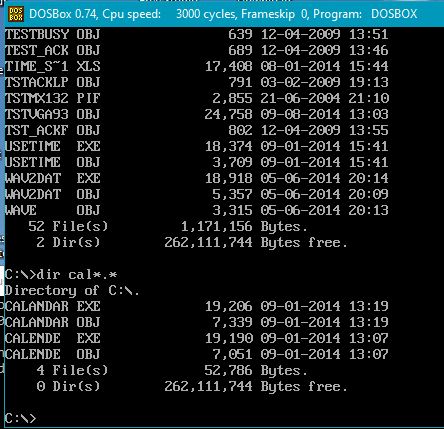
Task: Select the WAVE OBJ line
Action: click(x=196, y=210)
